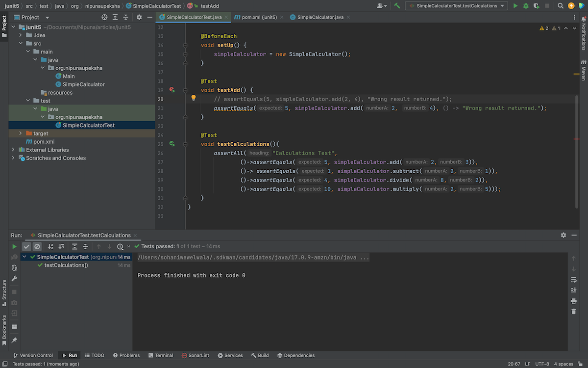Toggle Show Ignored tests button
The width and height of the screenshot is (588, 368).
click(x=37, y=247)
